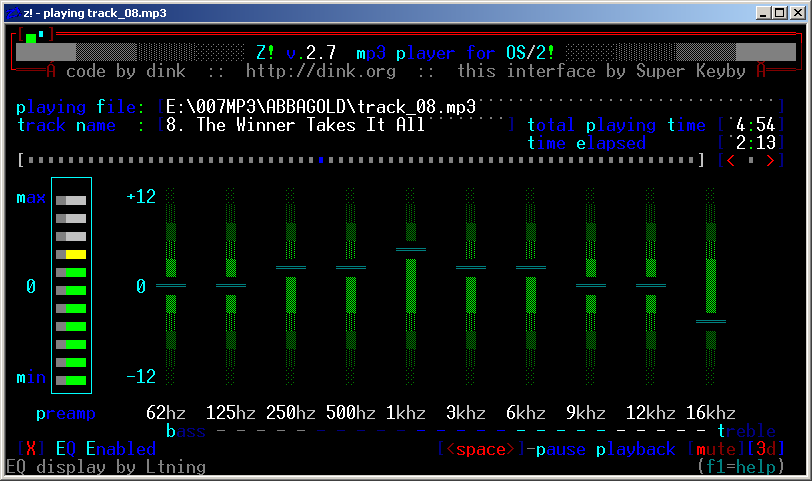The width and height of the screenshot is (812, 481).
Task: Click the playing file path field
Action: click(320, 106)
